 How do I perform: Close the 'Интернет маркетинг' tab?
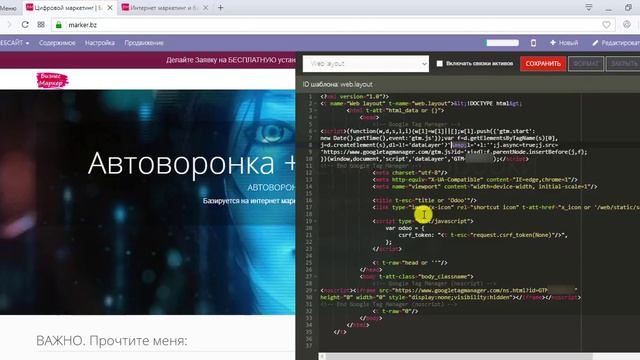point(206,8)
